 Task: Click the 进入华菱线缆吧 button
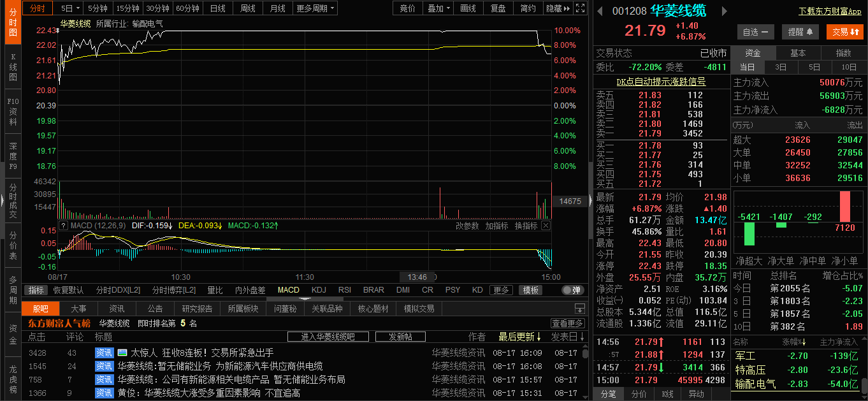click(x=328, y=337)
